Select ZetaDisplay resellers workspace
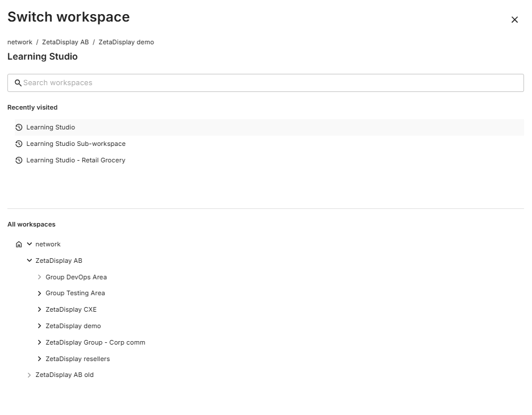Viewport: 532px width, 415px height. click(78, 359)
